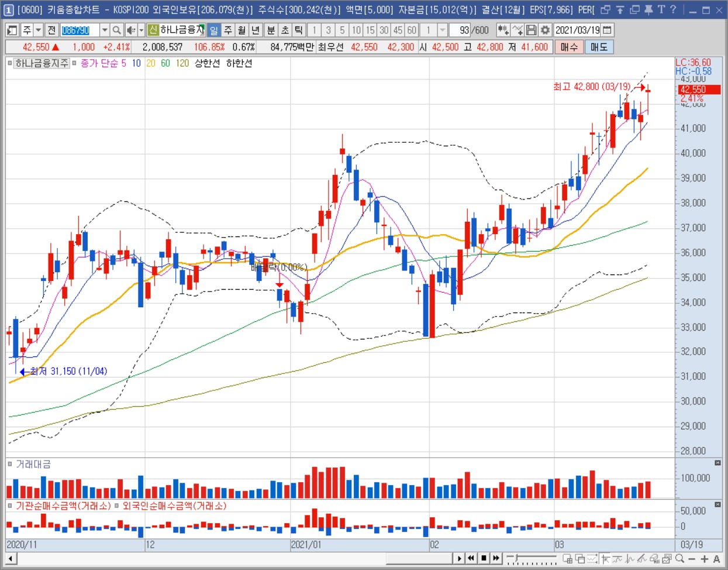
Task: Switch to 주 (weekly) period toggle
Action: coord(228,30)
